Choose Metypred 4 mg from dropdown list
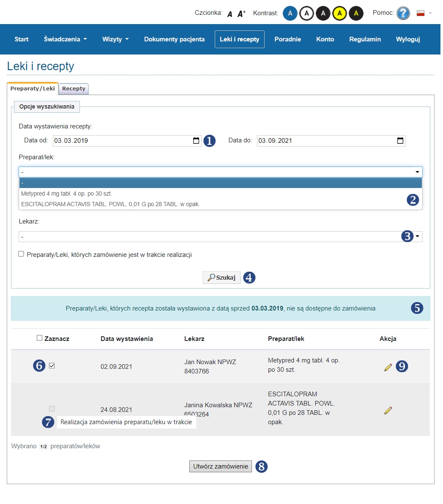 point(67,193)
